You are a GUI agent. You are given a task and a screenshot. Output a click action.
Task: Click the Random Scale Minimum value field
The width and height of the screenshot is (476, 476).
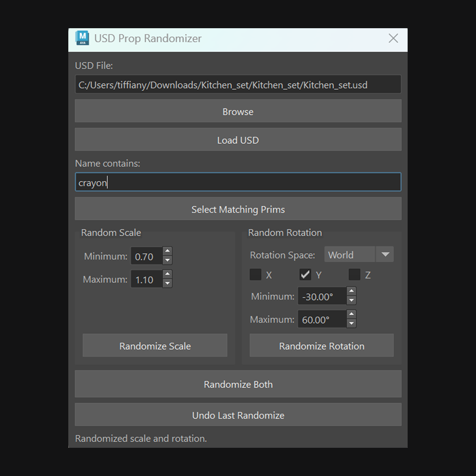147,256
